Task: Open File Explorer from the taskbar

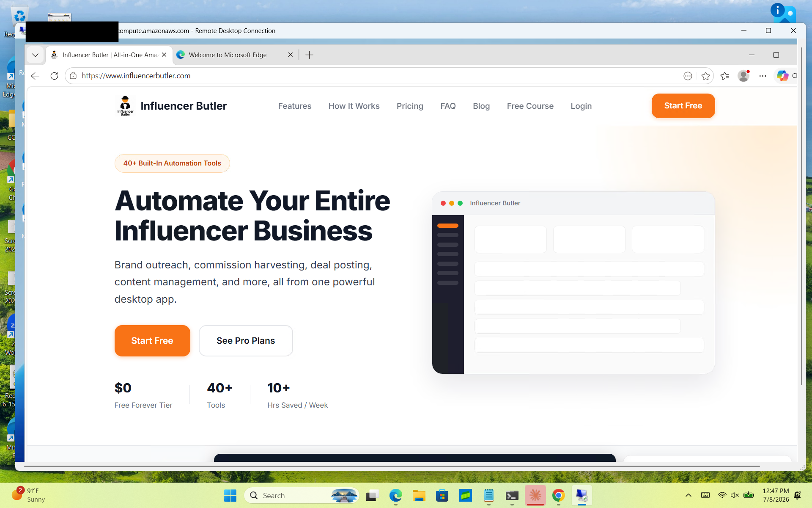Action: coord(419,495)
